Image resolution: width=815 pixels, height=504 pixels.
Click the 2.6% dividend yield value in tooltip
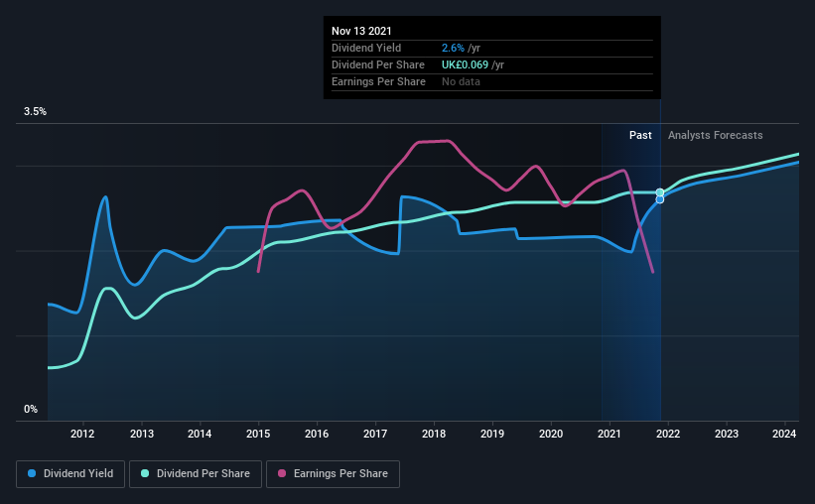pos(453,48)
